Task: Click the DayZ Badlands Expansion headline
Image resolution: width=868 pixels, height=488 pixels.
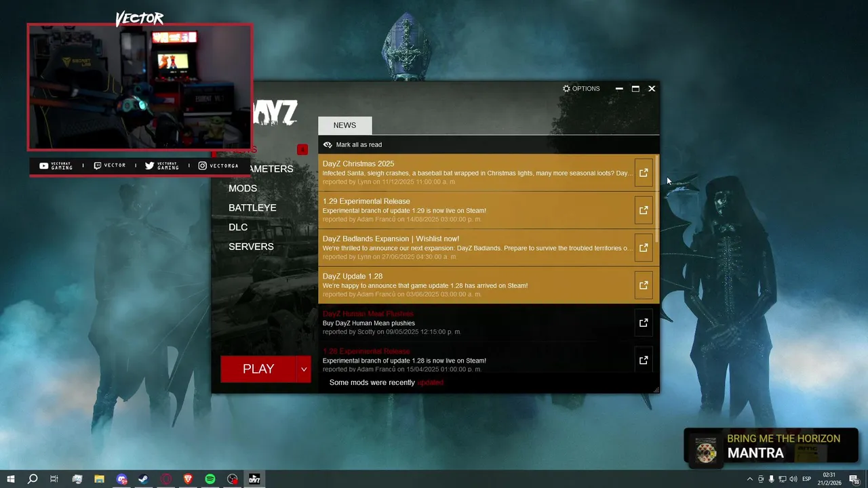Action: pos(391,239)
